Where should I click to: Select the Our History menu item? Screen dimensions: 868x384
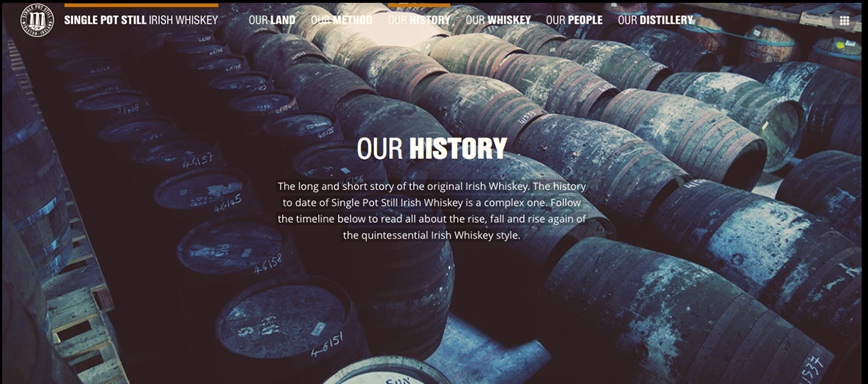click(419, 20)
